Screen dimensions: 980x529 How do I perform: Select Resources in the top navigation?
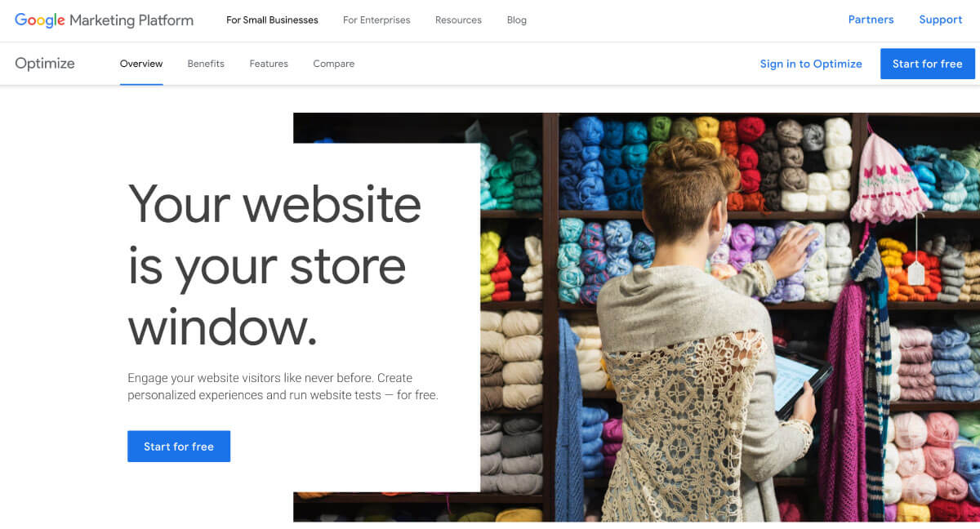(x=458, y=20)
